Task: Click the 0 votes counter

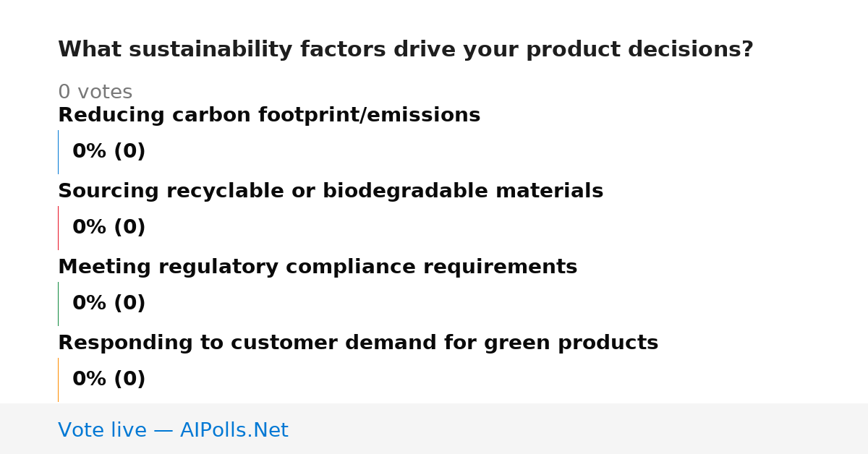Action: (95, 93)
